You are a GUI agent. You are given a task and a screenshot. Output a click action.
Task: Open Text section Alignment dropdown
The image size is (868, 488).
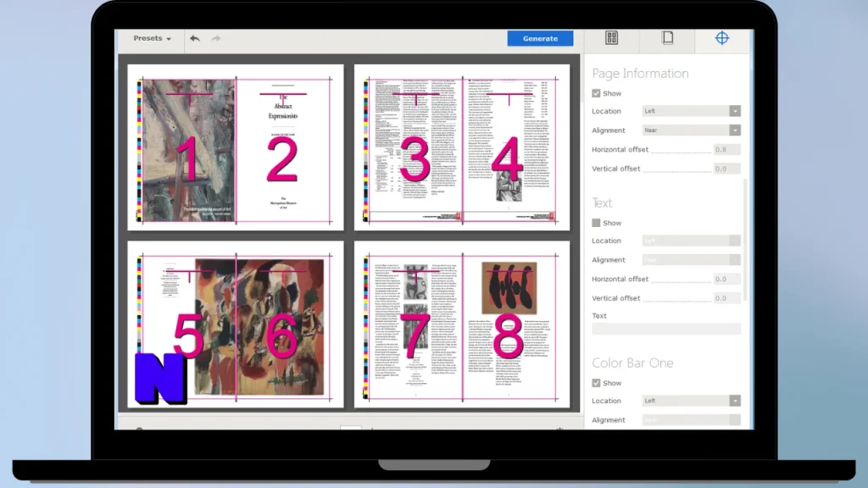click(x=691, y=259)
